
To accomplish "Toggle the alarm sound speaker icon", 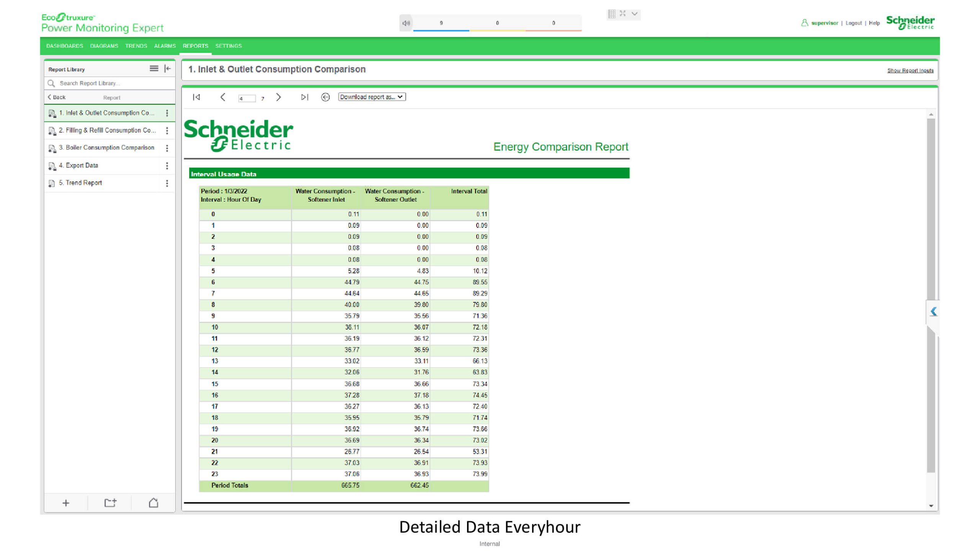I will pyautogui.click(x=406, y=23).
